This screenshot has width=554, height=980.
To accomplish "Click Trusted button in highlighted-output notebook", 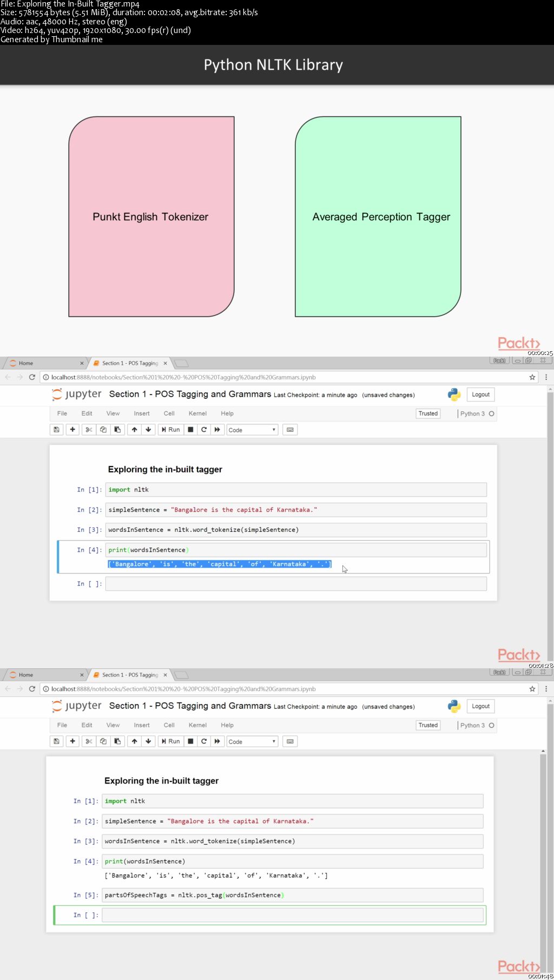I will 428,413.
